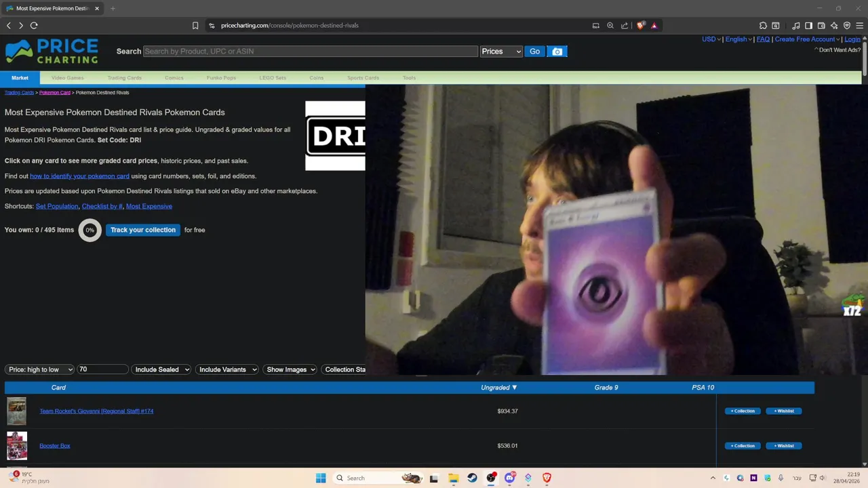The image size is (868, 488).
Task: Open the Show Images dropdown
Action: point(290,369)
